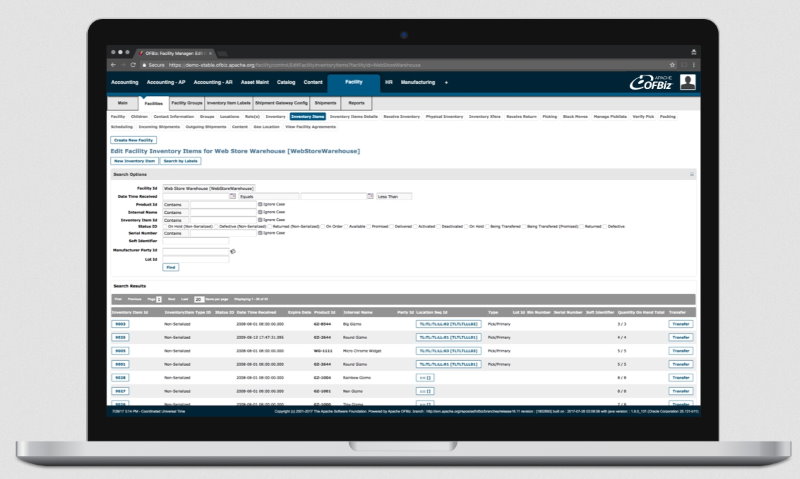
Task: Open the Product Id Contains dropdown
Action: (175, 204)
